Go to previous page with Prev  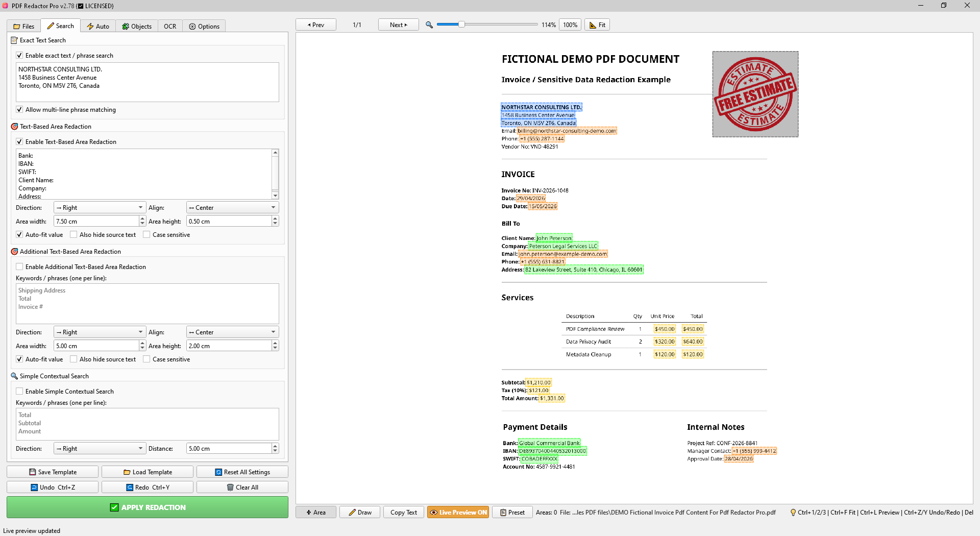(316, 25)
